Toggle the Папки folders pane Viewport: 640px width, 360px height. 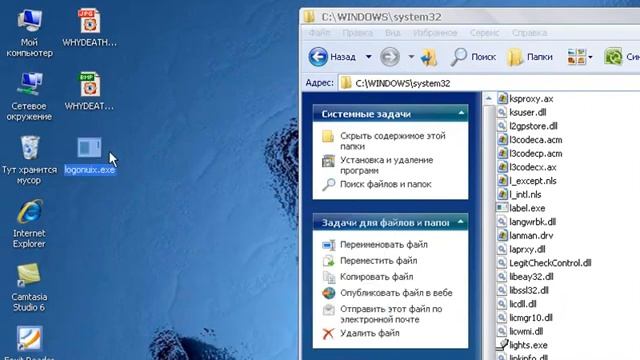click(530, 57)
